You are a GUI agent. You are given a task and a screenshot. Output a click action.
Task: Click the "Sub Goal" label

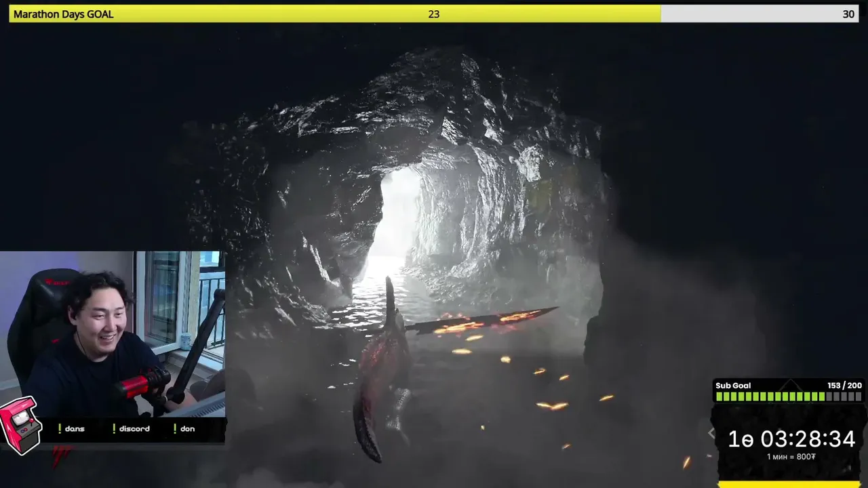coord(733,386)
